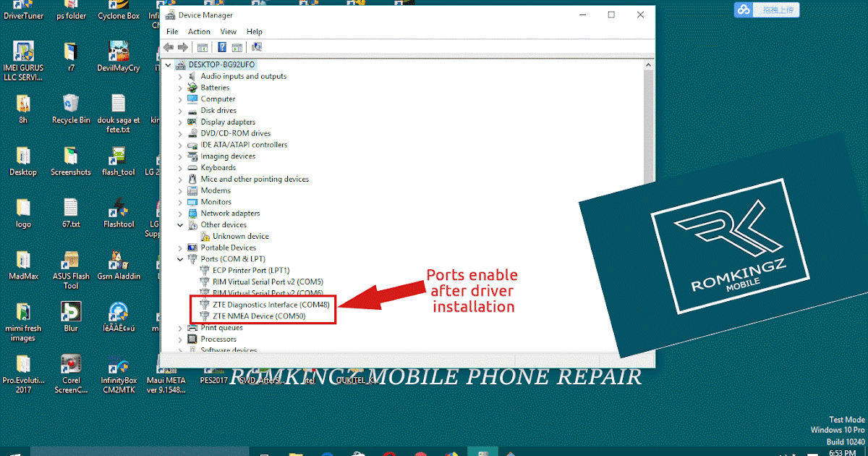This screenshot has width=868, height=456.
Task: Expand the Keyboards node
Action: pyautogui.click(x=180, y=167)
